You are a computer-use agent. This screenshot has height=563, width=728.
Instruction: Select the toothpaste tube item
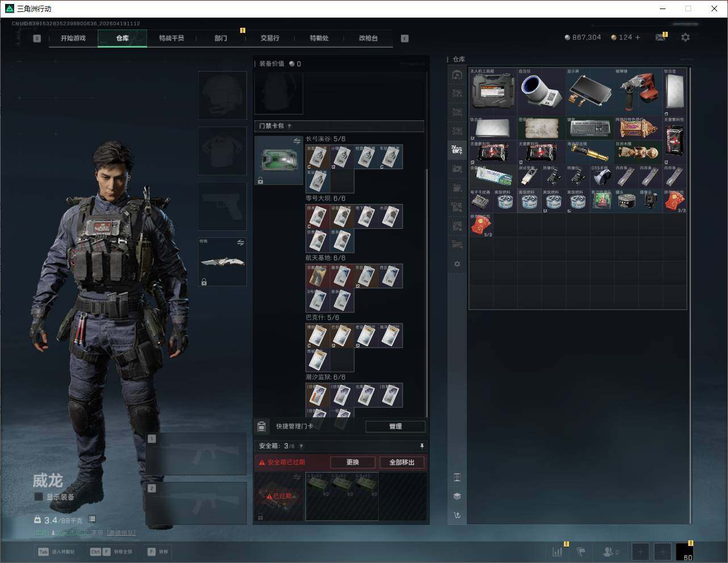[x=493, y=177]
